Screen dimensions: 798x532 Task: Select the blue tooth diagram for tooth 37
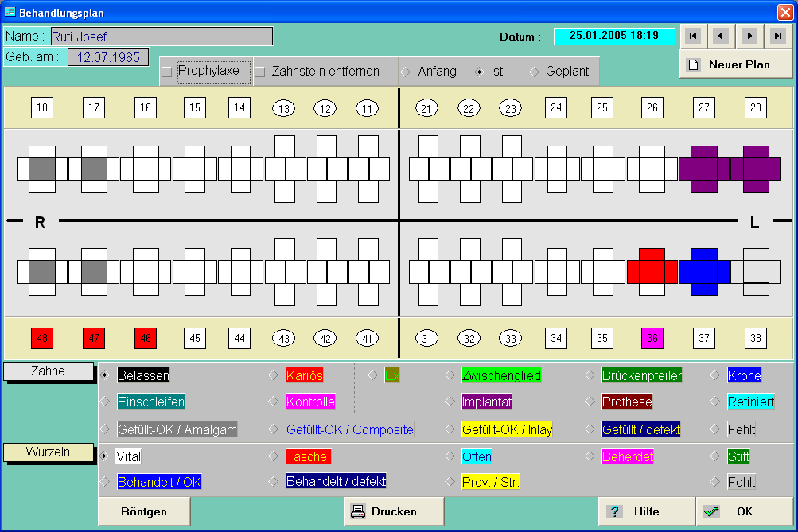point(703,271)
